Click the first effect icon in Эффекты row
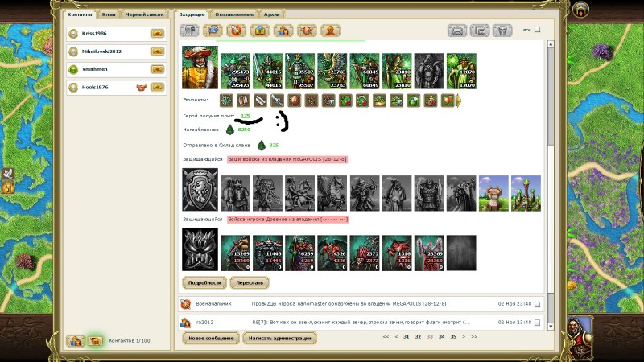Screen dimensions: 644x362 (x=226, y=100)
